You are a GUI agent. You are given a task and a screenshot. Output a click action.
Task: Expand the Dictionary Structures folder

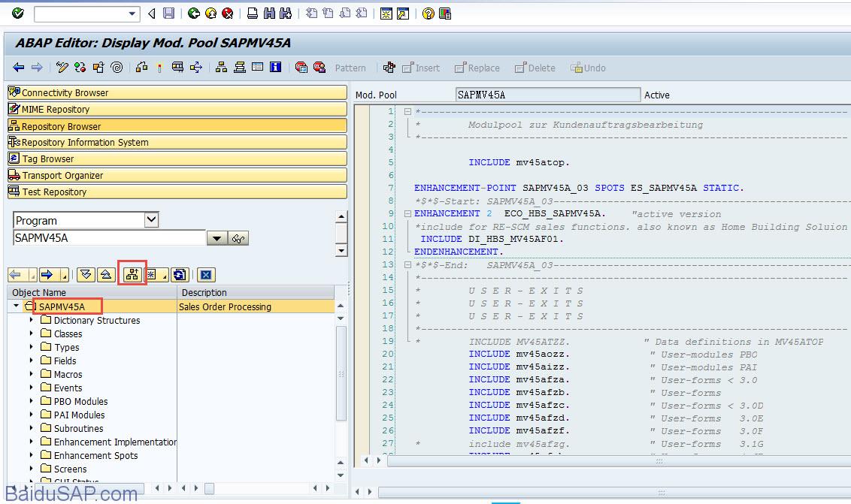pyautogui.click(x=32, y=320)
